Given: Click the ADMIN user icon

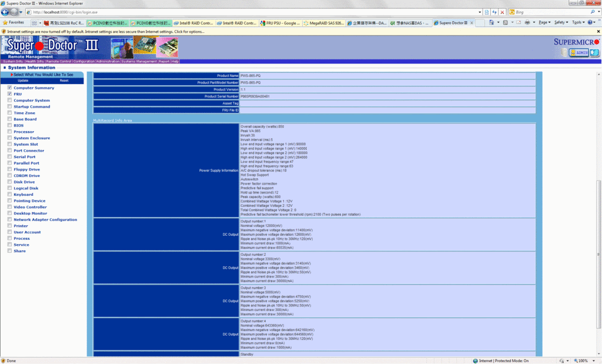Looking at the screenshot, I should [578, 52].
